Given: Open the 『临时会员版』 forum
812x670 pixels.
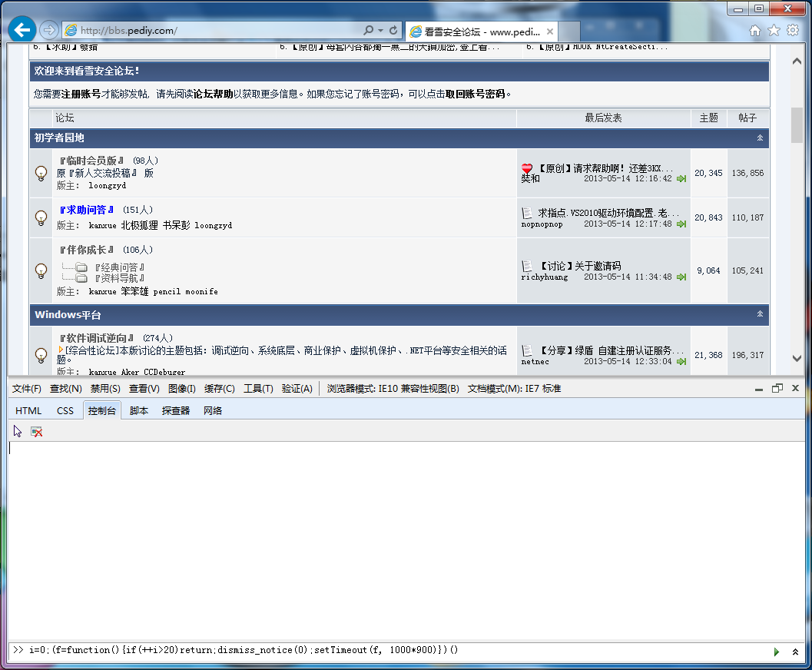Looking at the screenshot, I should click(x=91, y=161).
